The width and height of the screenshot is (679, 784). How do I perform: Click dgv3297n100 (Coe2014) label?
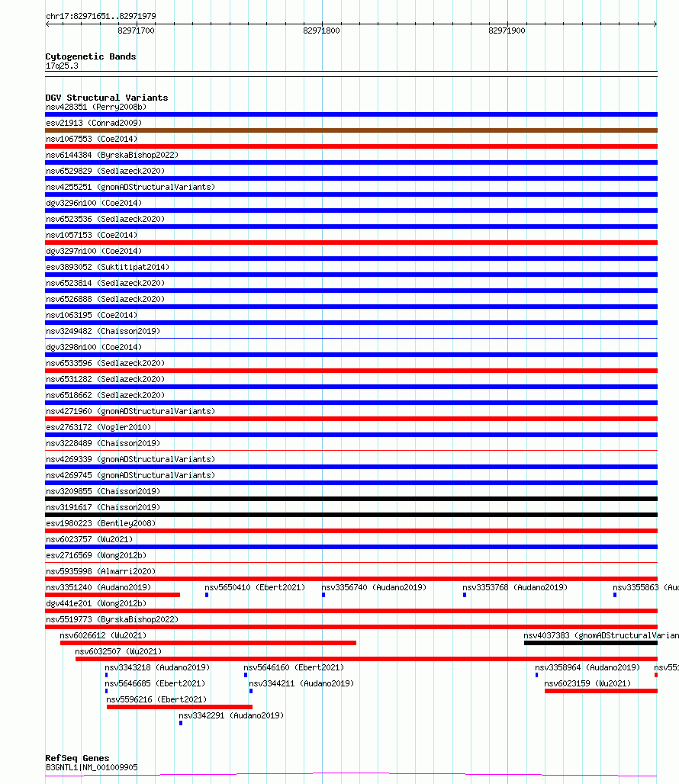tap(94, 251)
